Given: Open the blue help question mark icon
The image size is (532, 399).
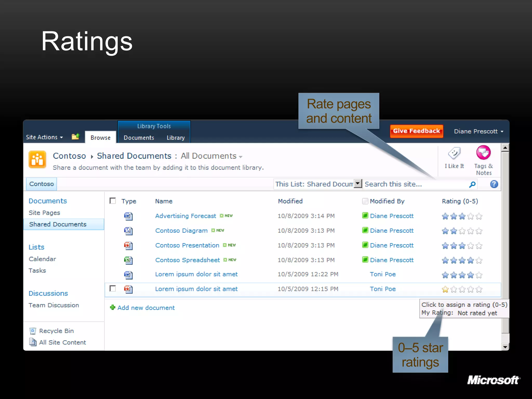Looking at the screenshot, I should (x=494, y=184).
